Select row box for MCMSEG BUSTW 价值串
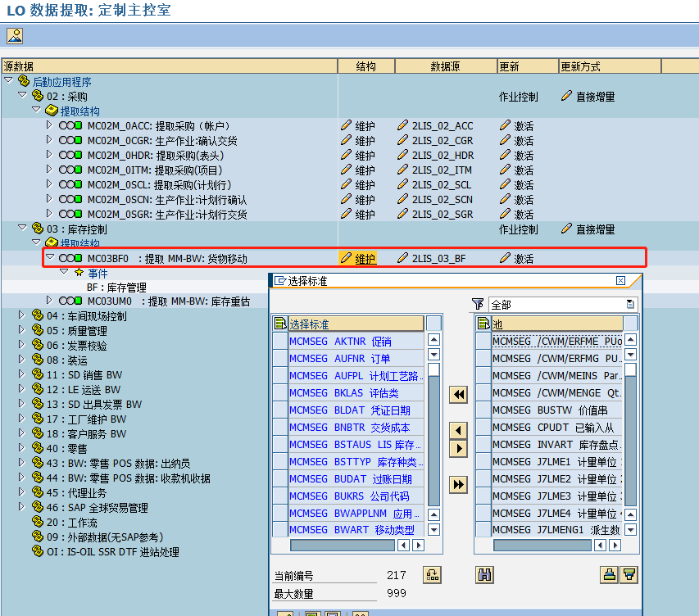This screenshot has height=616, width=699. 483,410
